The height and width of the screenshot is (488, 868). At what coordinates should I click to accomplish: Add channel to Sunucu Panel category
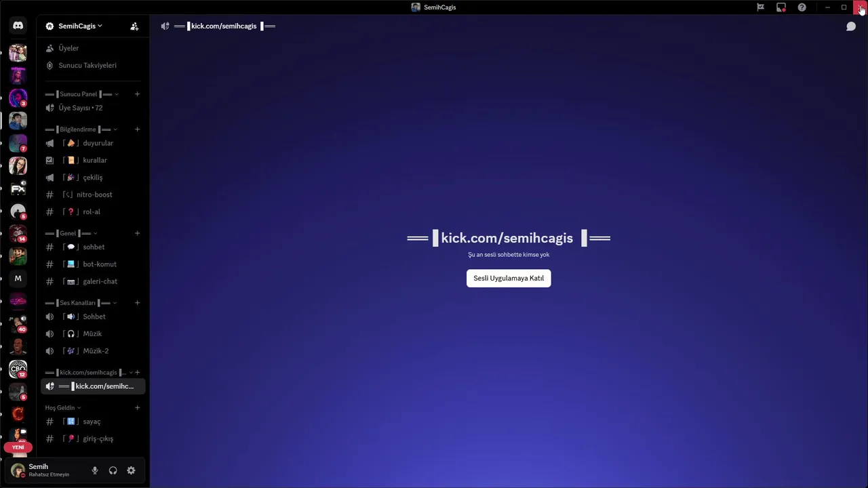tap(137, 94)
